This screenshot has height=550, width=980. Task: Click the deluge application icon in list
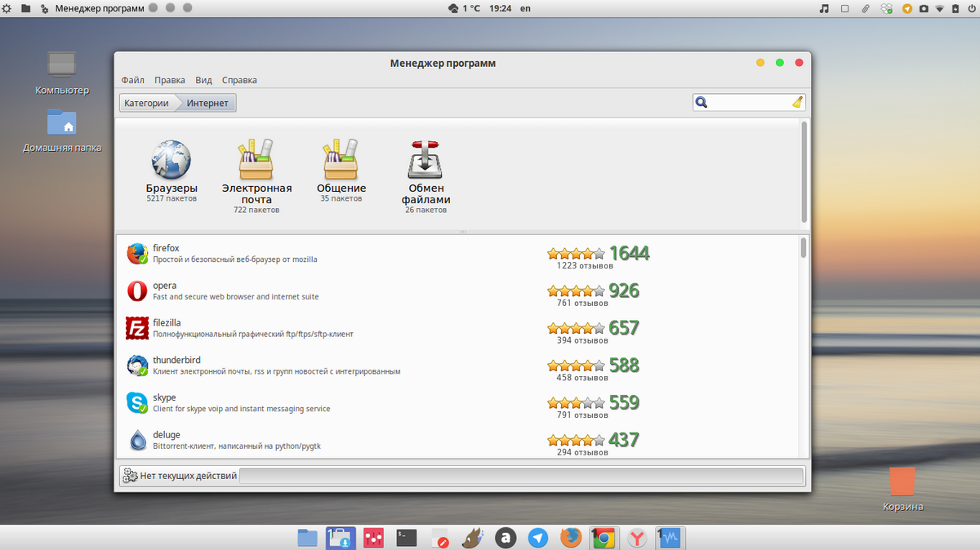(x=137, y=441)
